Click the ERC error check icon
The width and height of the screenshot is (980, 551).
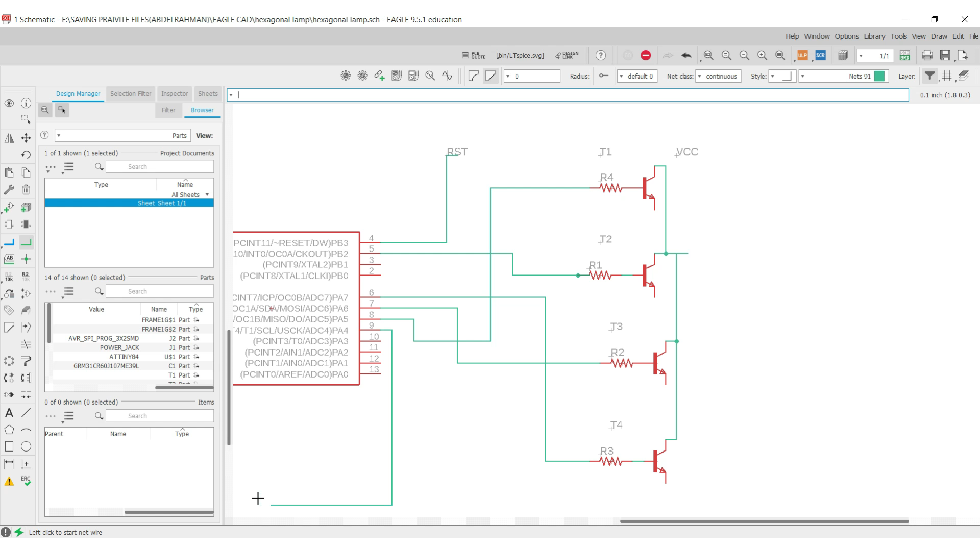(x=26, y=481)
